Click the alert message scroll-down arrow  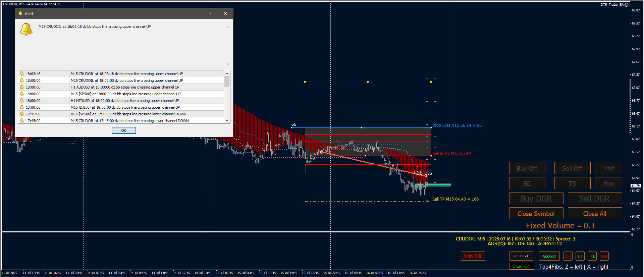(x=227, y=64)
